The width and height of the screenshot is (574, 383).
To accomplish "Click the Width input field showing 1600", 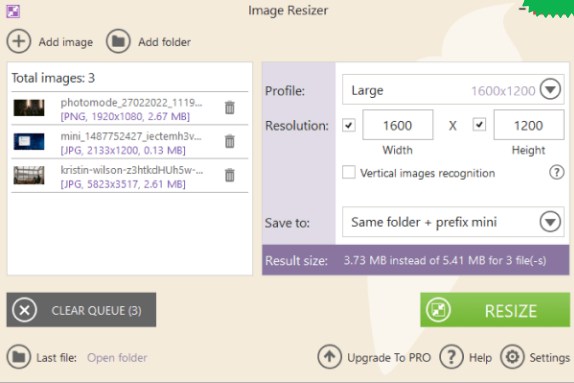I will [x=398, y=125].
